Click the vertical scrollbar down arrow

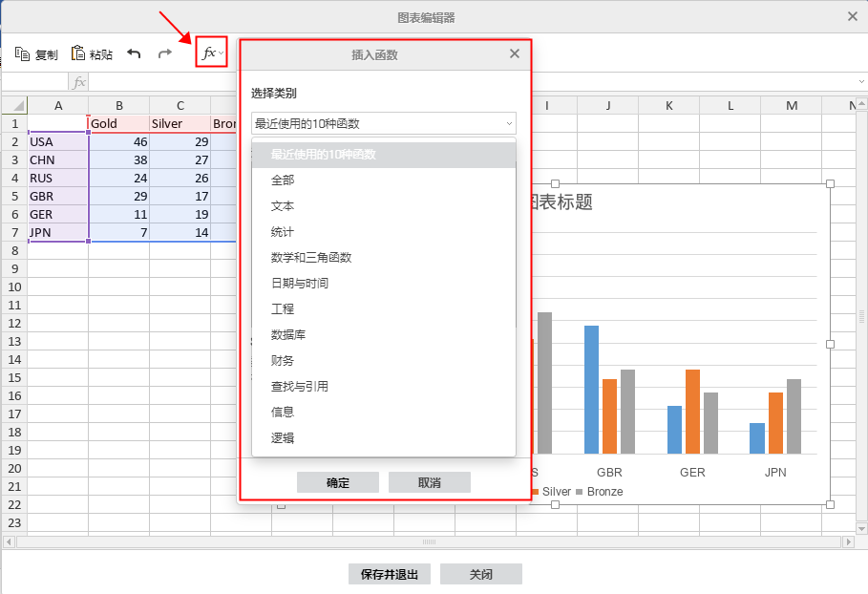click(x=861, y=529)
